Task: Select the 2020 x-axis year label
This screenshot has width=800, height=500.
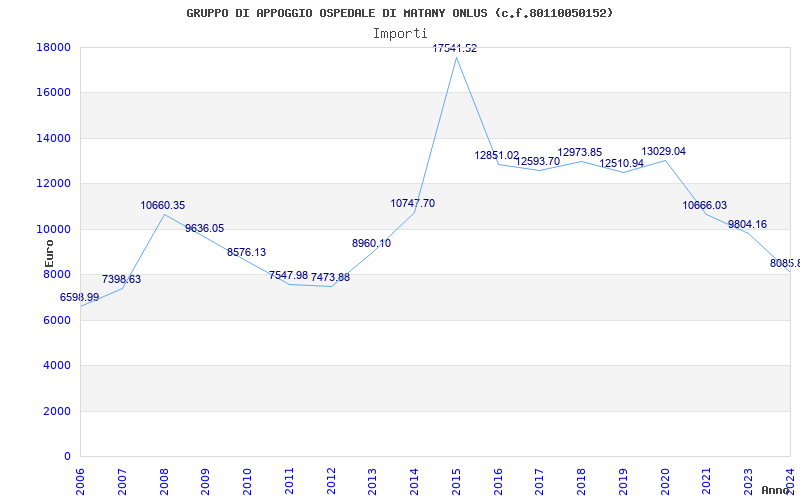Action: [x=665, y=482]
